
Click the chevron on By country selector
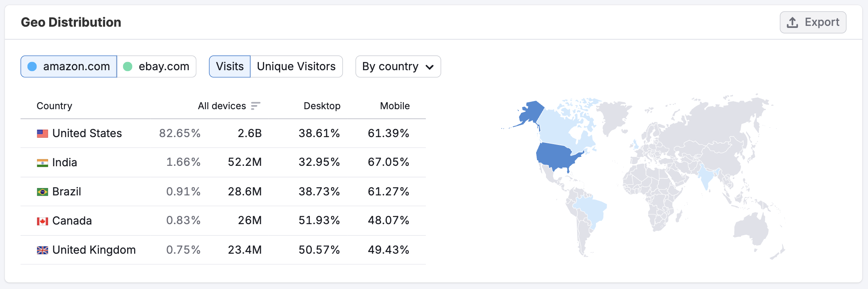(x=429, y=67)
